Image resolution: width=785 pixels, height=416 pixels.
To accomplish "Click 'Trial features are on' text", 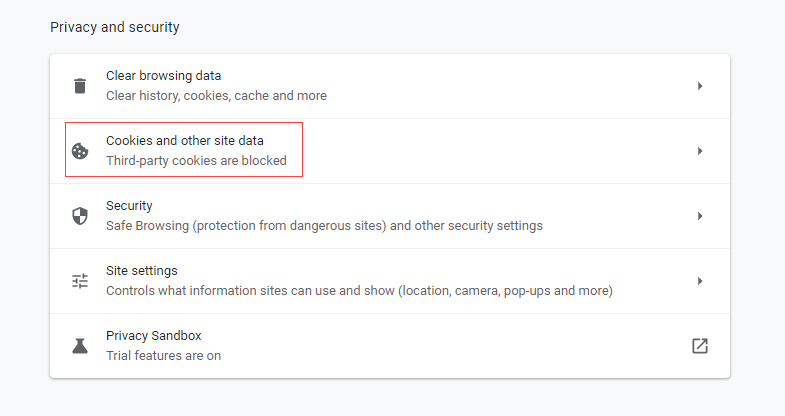I will [163, 356].
